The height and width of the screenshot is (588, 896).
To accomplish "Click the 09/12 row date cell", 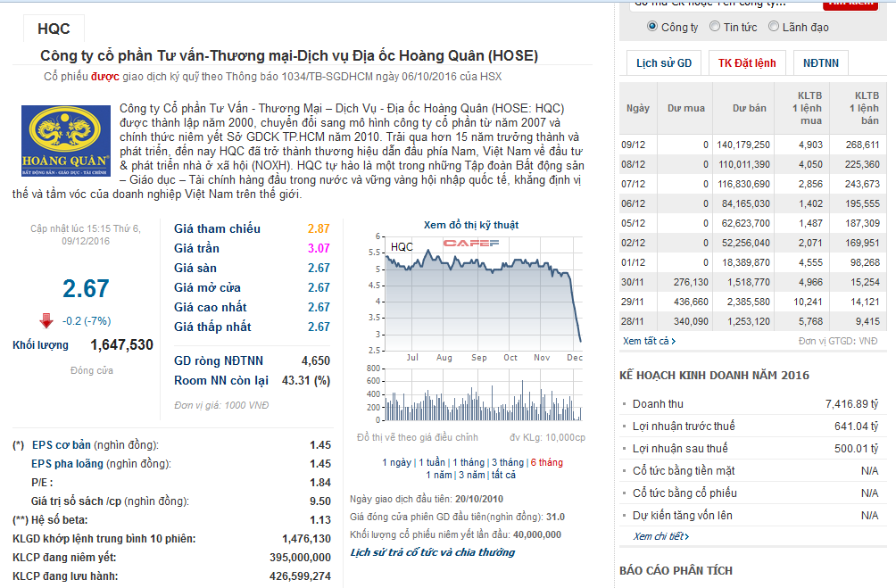I will (633, 145).
